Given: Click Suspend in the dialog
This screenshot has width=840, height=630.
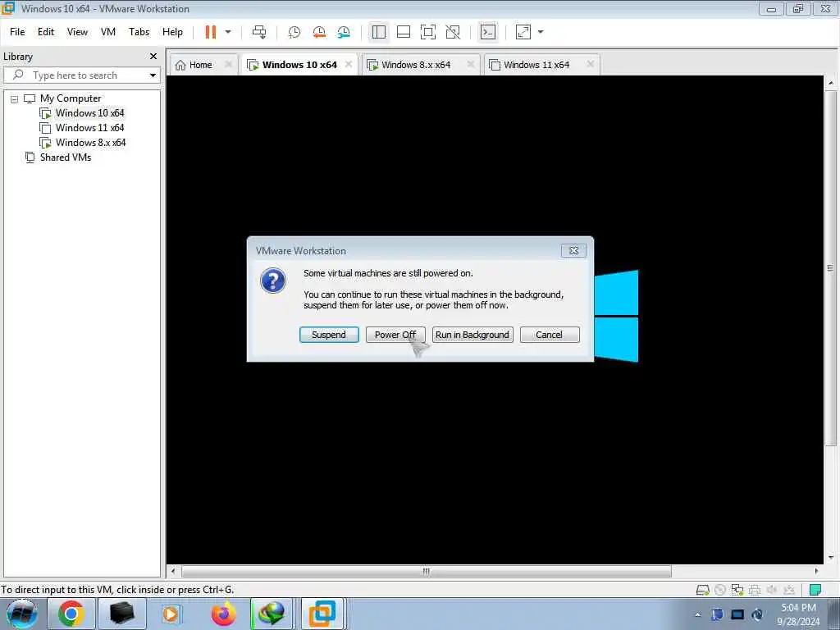Looking at the screenshot, I should tap(329, 335).
